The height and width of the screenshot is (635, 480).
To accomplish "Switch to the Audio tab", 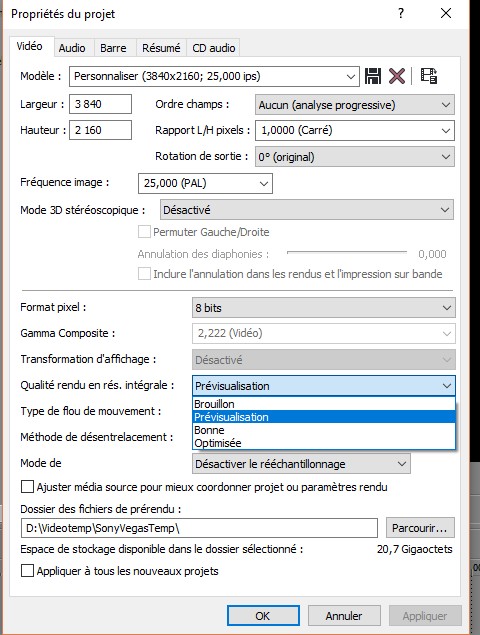I will pos(72,48).
